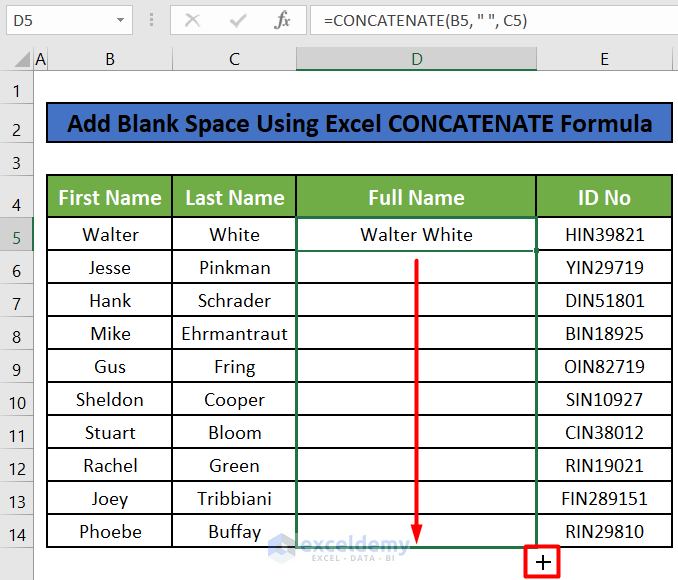Open the Name Box dropdown arrow
The image size is (678, 580).
click(120, 20)
